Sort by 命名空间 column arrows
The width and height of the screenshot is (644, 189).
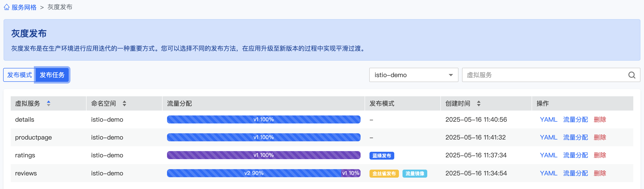124,103
